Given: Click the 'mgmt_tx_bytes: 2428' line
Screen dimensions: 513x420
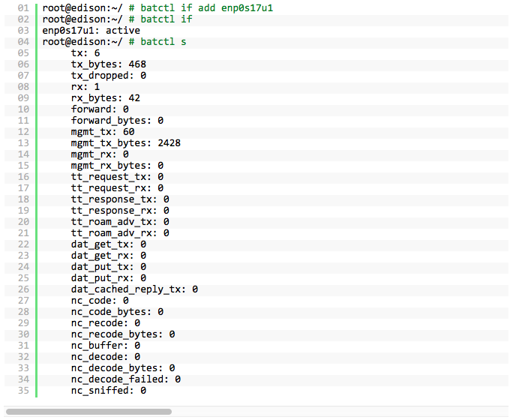Looking at the screenshot, I should pyautogui.click(x=126, y=143).
